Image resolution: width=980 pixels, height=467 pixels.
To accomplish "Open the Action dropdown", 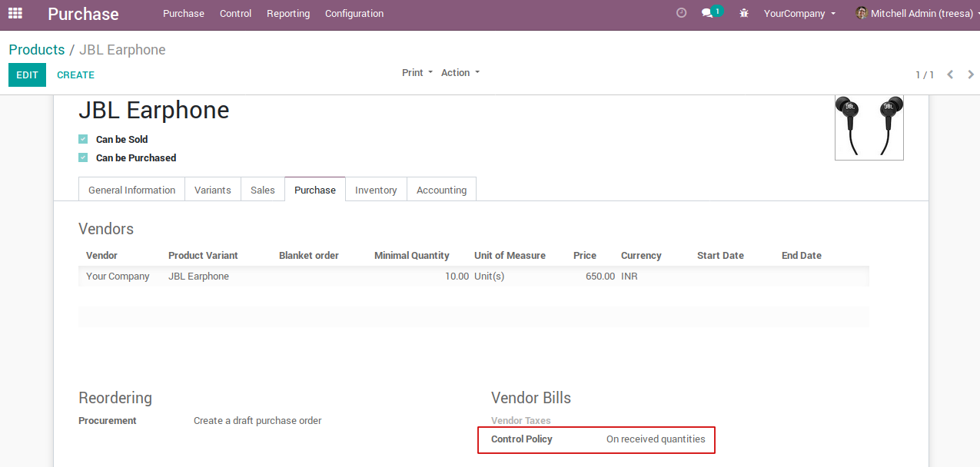I will coord(460,72).
